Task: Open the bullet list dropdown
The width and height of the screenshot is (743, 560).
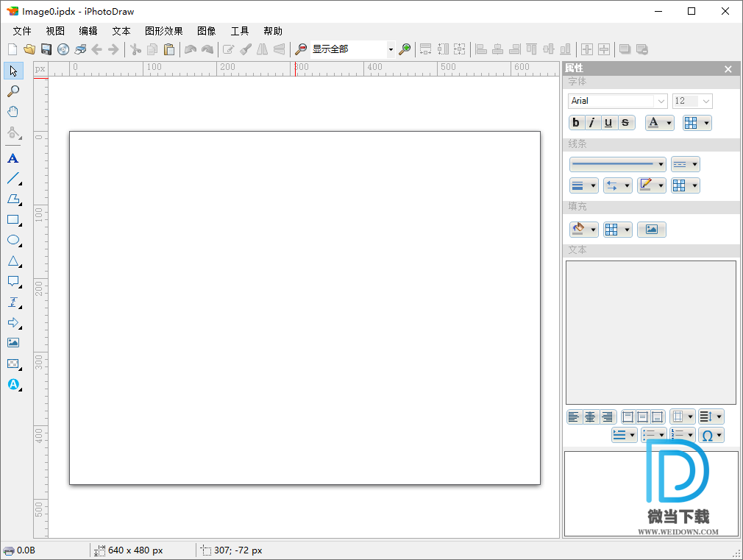Action: tap(654, 435)
